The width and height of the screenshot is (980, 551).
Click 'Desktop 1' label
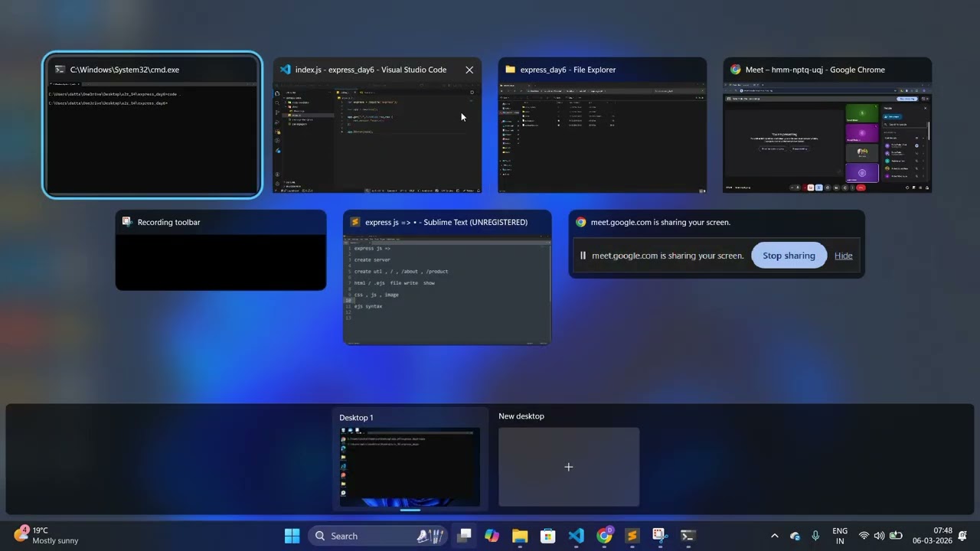click(356, 418)
